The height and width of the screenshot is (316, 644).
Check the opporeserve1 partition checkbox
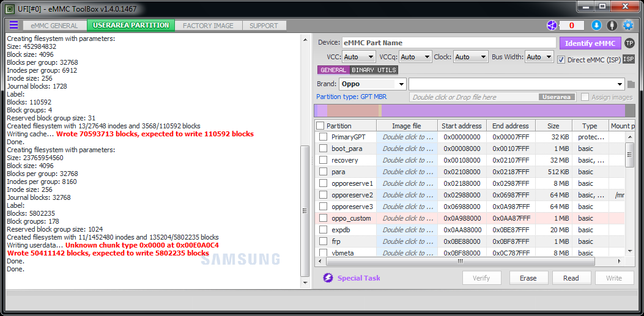[x=324, y=183]
